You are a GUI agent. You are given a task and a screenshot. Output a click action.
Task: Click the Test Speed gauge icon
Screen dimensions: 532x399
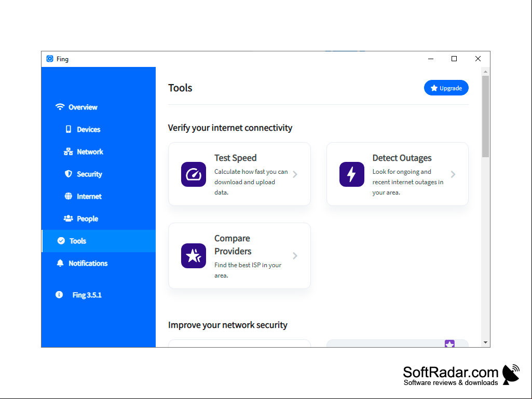pos(194,174)
